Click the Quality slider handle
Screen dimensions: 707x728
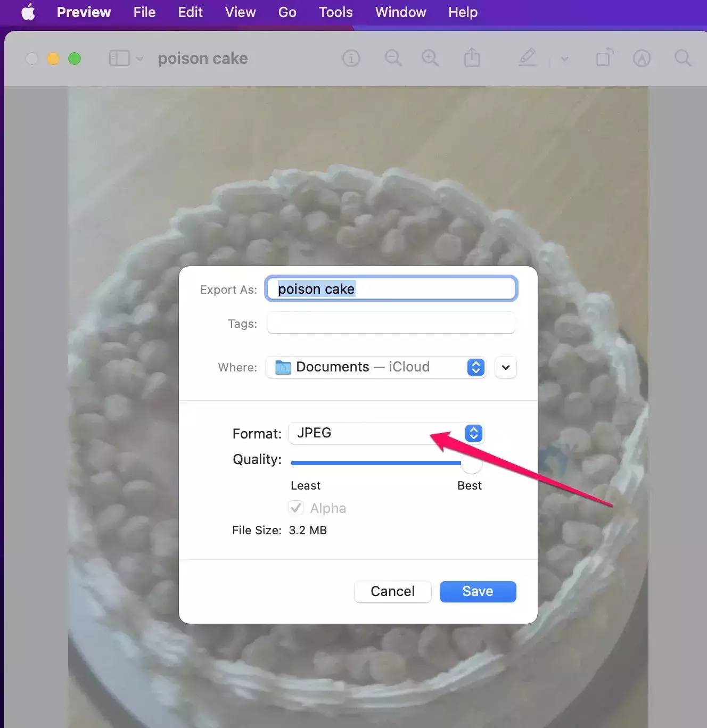point(471,463)
